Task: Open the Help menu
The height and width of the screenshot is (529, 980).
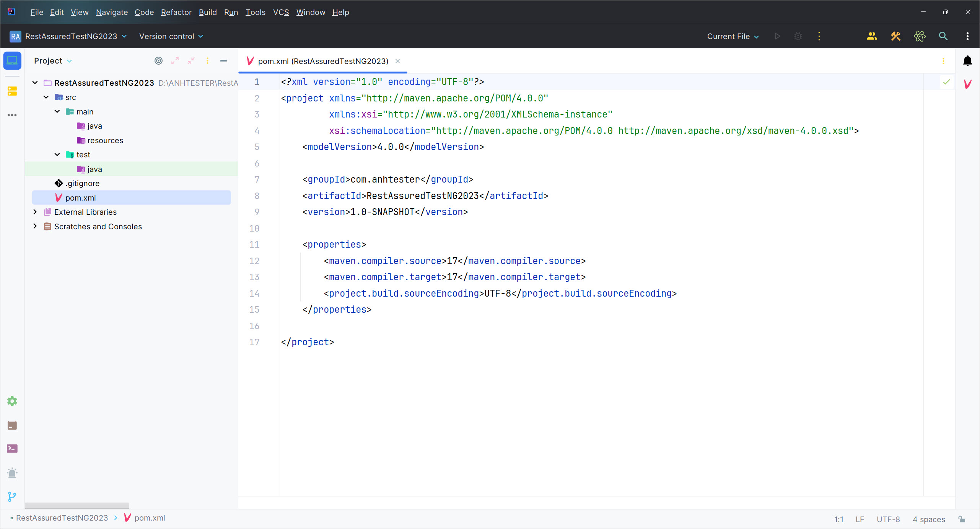Action: click(x=340, y=12)
